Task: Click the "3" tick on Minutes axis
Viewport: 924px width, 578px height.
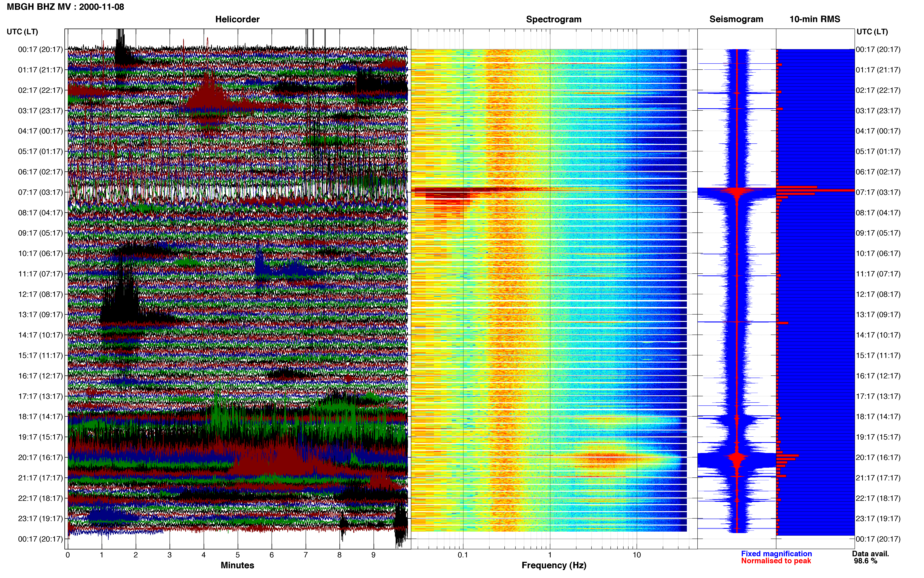Action: 170,555
